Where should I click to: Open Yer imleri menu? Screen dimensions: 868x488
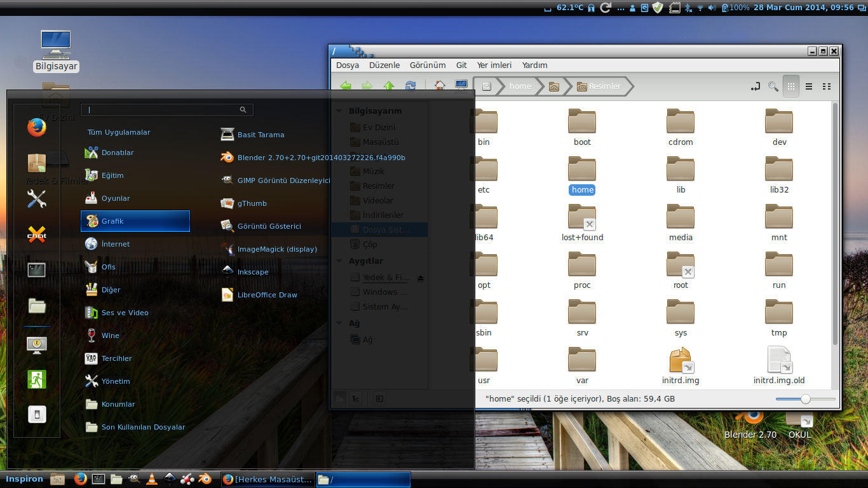click(494, 65)
